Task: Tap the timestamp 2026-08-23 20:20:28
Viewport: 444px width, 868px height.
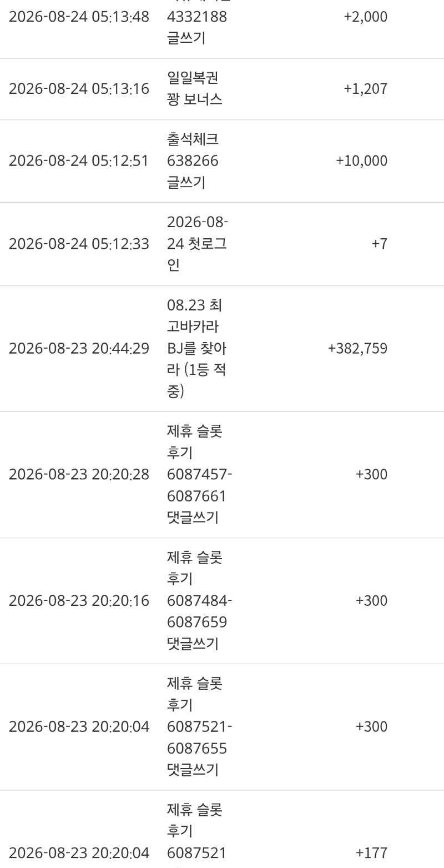Action: pos(79,475)
